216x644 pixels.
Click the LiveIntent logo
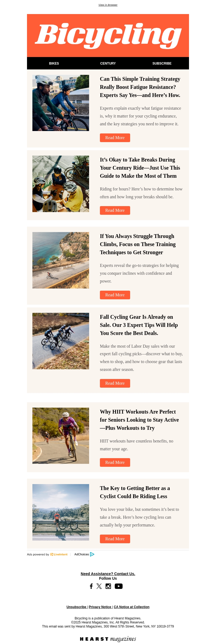(x=59, y=554)
